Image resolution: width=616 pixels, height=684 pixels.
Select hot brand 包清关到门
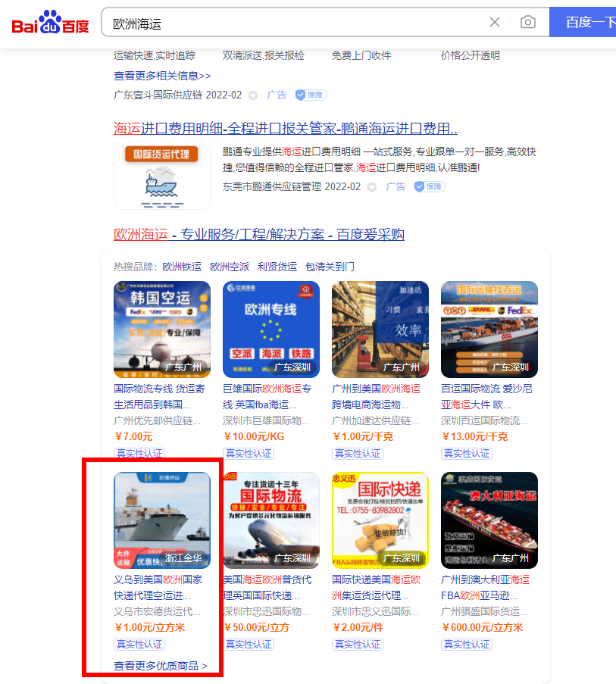330,267
